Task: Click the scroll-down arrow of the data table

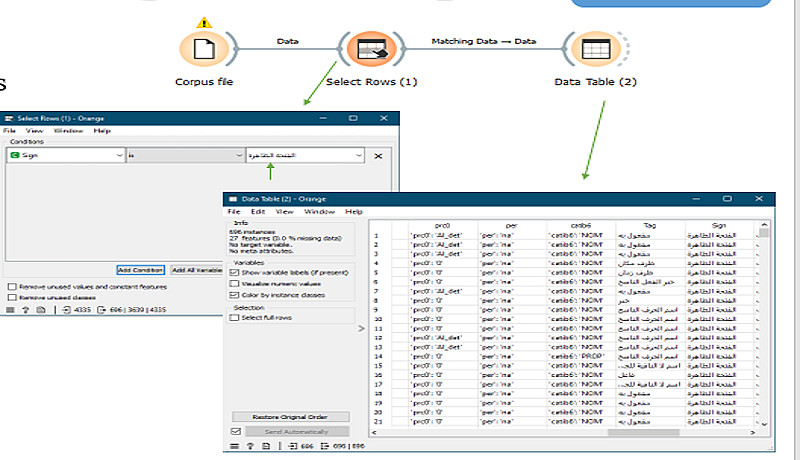Action: [764, 423]
